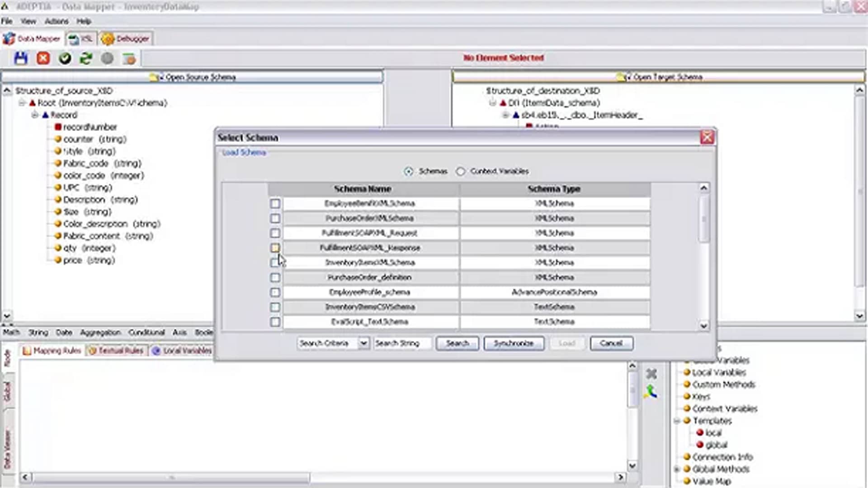This screenshot has width=868, height=488.
Task: Collapse the Record node in source tree
Action: [x=34, y=115]
